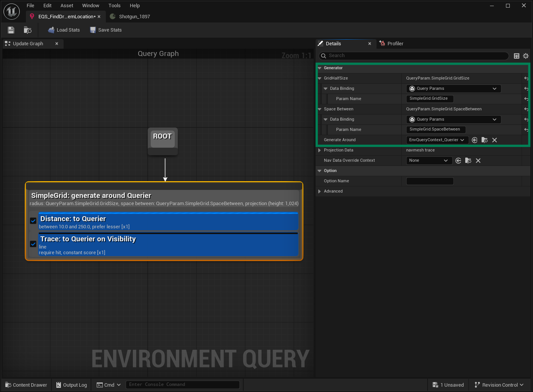
Task: Browse to EnvQueryContext_Querier with the folder-search icon
Action: [485, 140]
